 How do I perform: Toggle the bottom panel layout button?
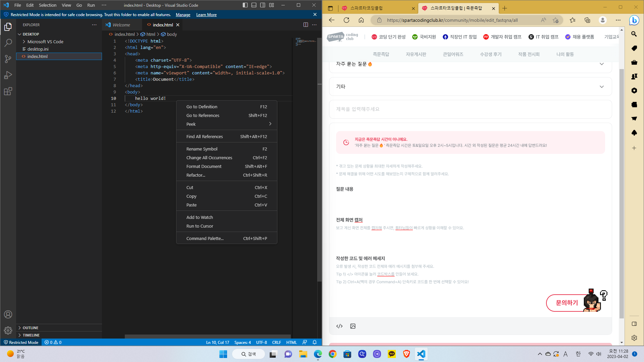pos(254,5)
